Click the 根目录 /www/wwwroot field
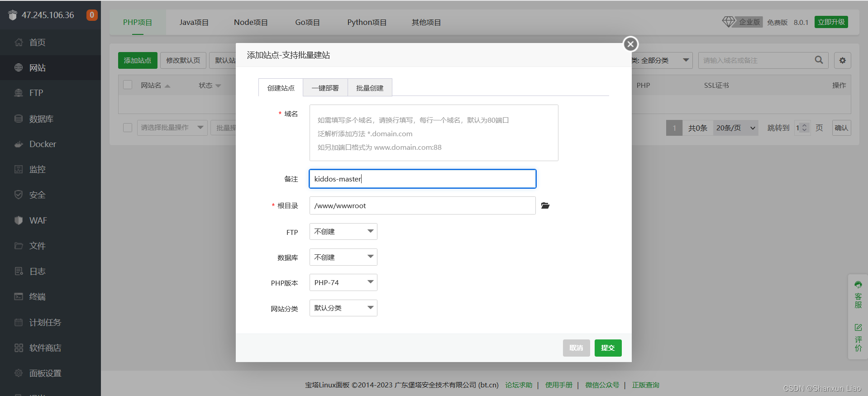This screenshot has width=868, height=396. 422,205
